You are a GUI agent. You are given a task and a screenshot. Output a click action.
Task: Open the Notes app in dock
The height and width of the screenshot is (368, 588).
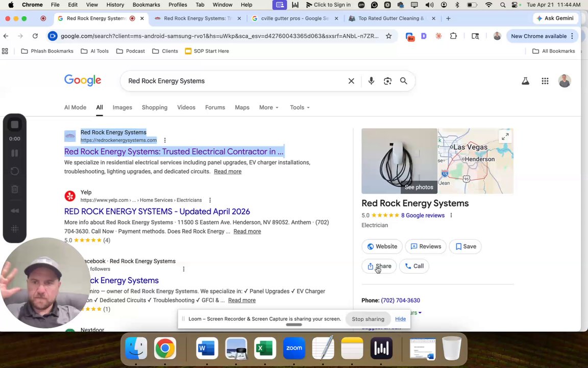pos(352,348)
